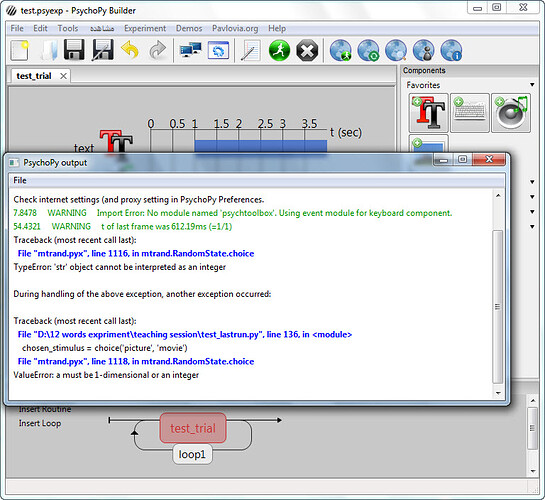545x500 pixels.
Task: Click output window scroll-down arrow
Action: (498, 393)
